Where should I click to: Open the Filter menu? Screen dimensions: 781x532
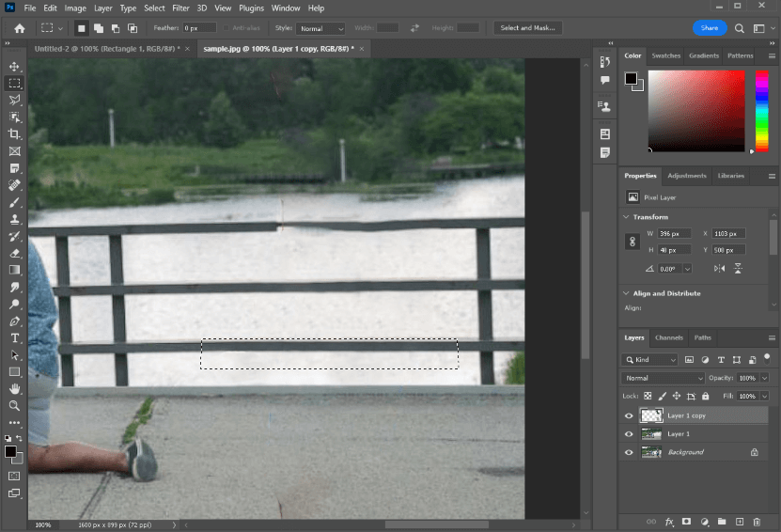click(x=180, y=8)
